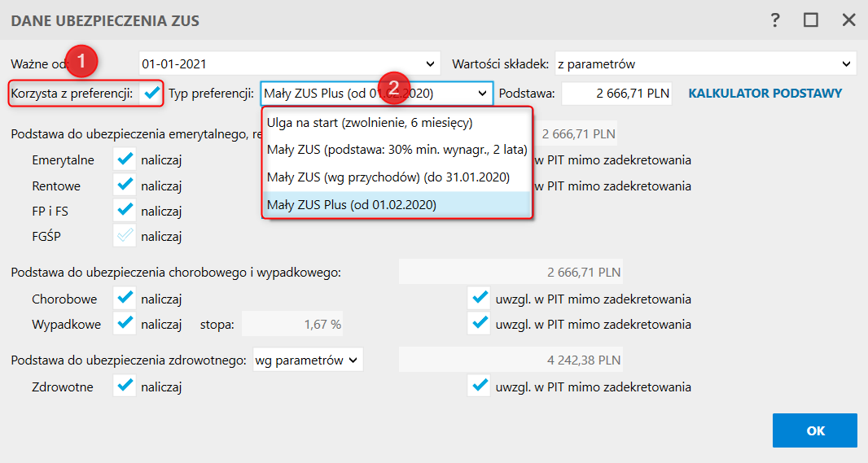Viewport: 868px width, 463px height.
Task: Toggle naliczaj for Rentowe
Action: [x=125, y=185]
